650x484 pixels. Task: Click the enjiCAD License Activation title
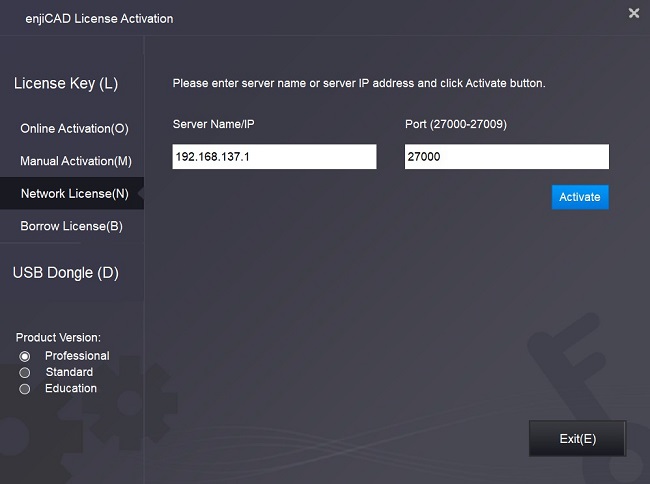click(99, 19)
